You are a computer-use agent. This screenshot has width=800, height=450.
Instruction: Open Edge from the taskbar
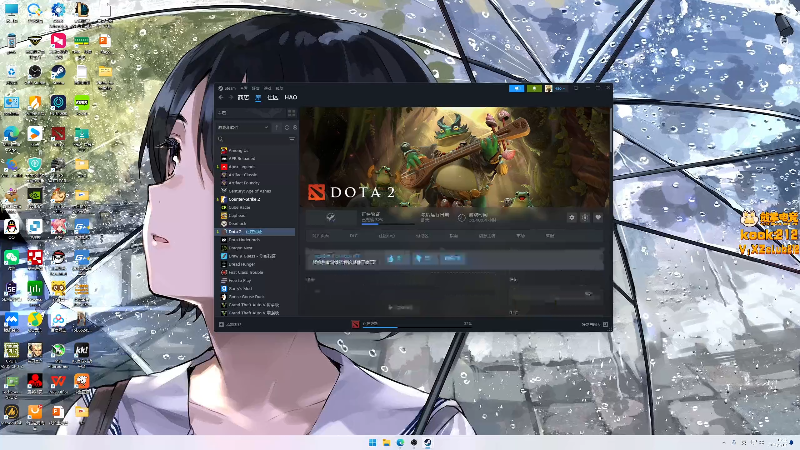click(400, 442)
